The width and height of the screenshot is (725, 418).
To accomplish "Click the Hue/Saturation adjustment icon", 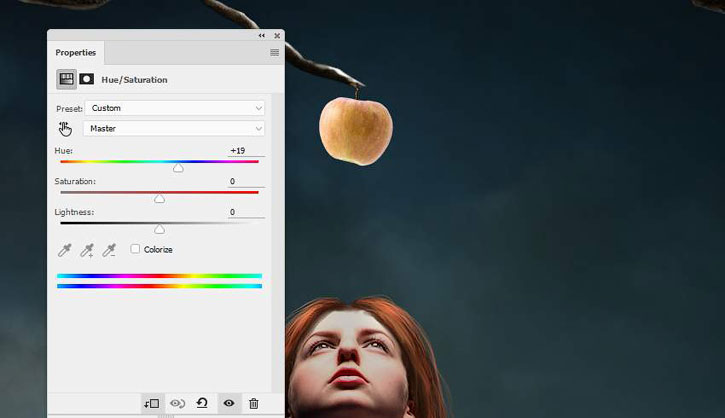I will click(67, 79).
